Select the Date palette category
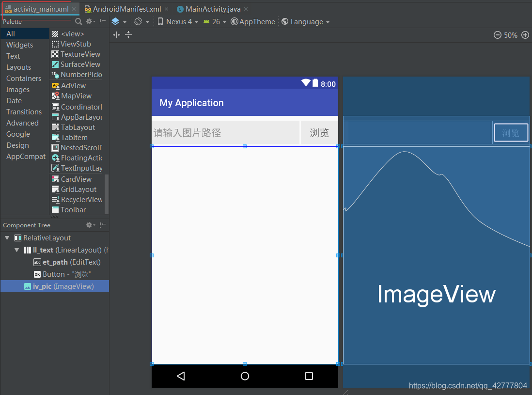Screen dimensions: 532x395 [25, 101]
